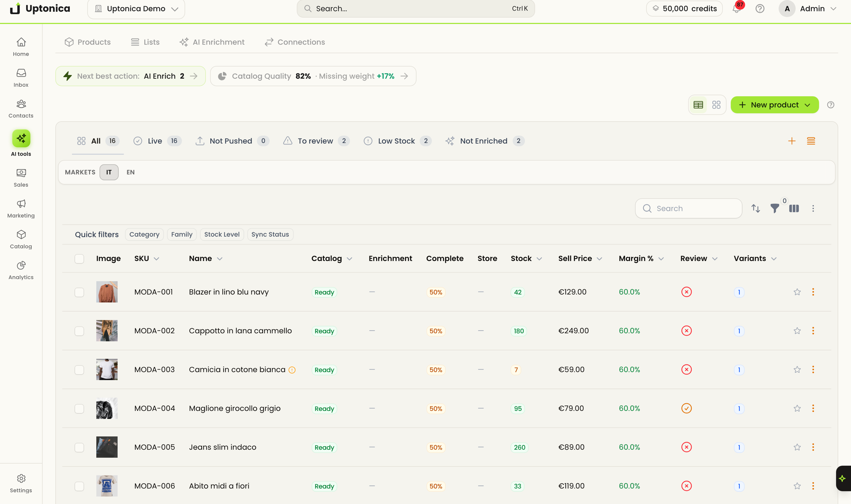This screenshot has height=504, width=851.
Task: Open Settings in the sidebar
Action: [x=21, y=483]
